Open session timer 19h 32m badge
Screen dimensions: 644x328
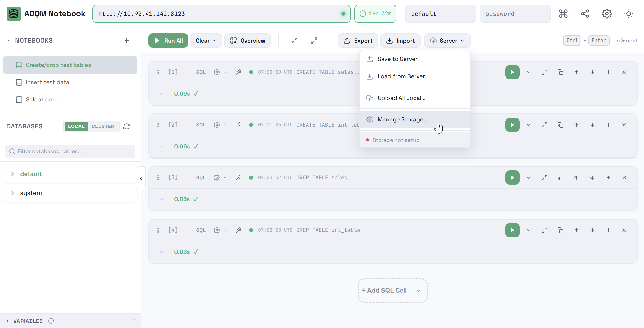pyautogui.click(x=375, y=14)
